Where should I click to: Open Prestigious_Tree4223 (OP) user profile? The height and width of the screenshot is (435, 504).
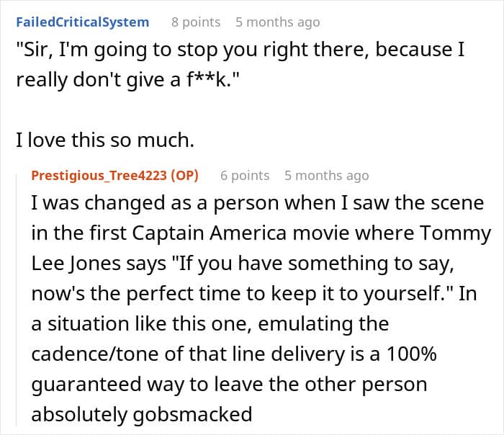point(114,176)
